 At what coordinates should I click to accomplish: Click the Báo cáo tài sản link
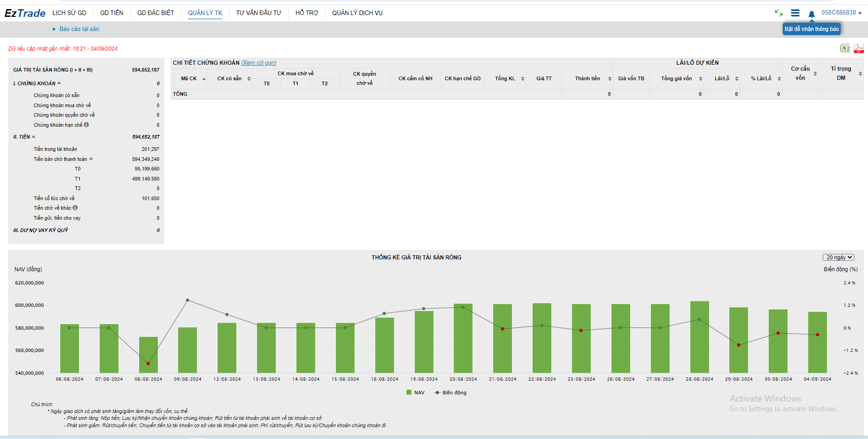(79, 29)
